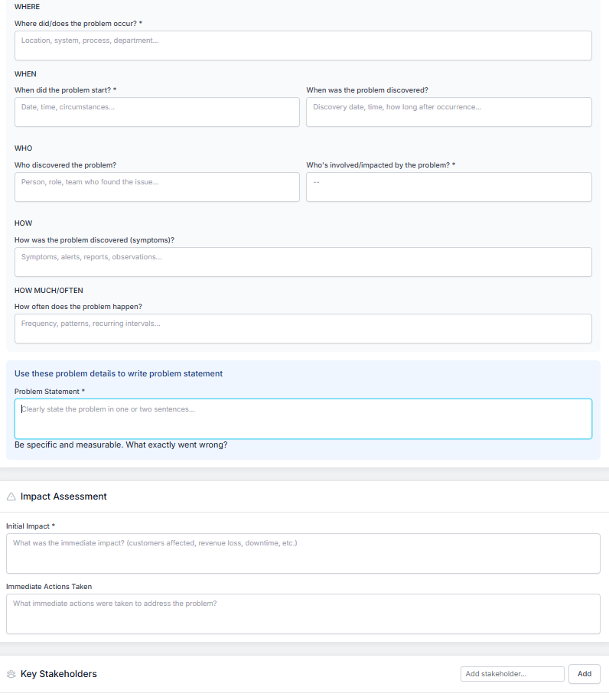Click the Initial Impact text area
The image size is (609, 700).
pos(303,553)
